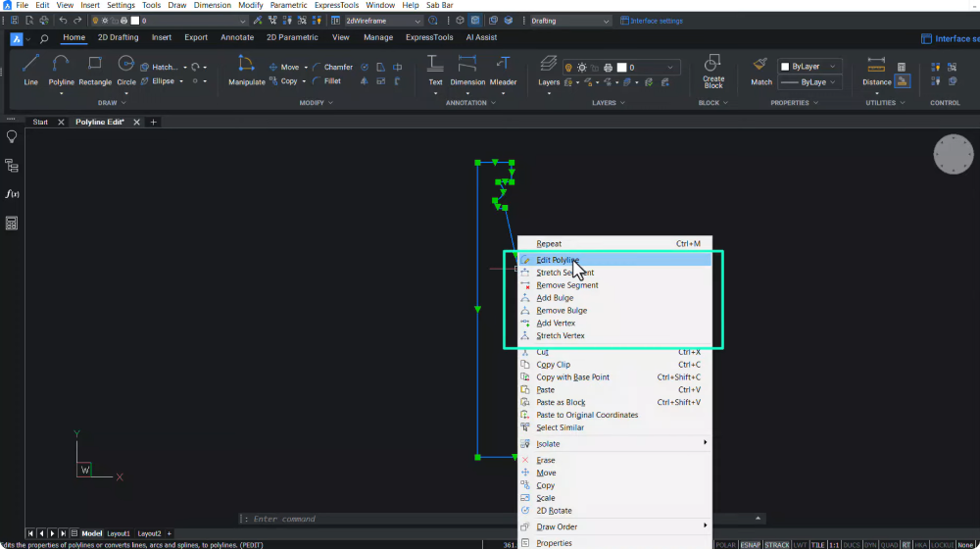Select the Rectangle tool
This screenshot has height=550, width=980.
(x=95, y=70)
